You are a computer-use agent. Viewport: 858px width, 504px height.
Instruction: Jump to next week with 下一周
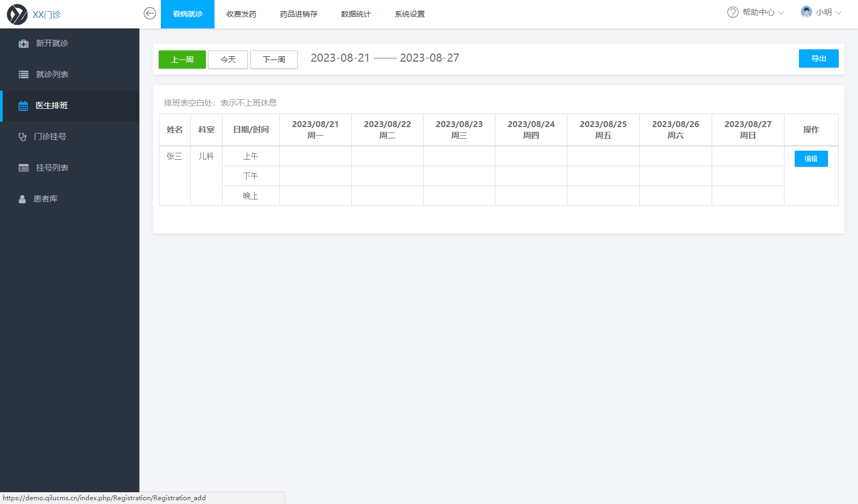[273, 60]
